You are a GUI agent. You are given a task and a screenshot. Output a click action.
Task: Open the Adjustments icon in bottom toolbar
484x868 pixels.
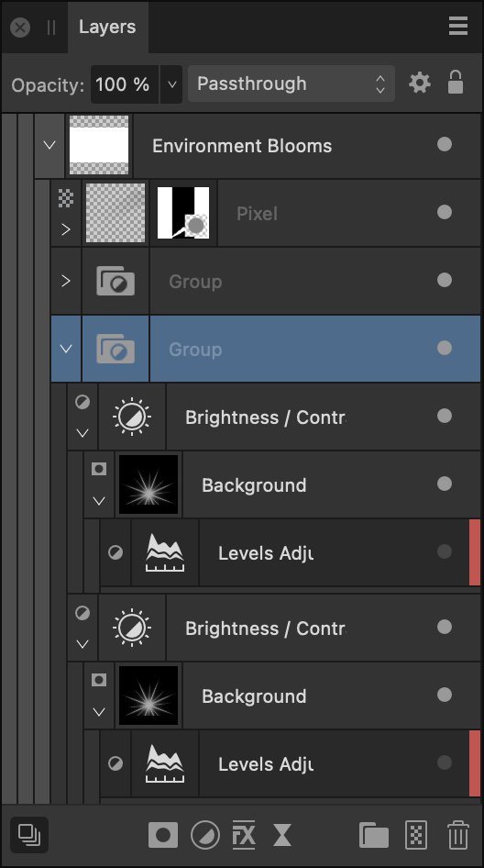pos(204,835)
